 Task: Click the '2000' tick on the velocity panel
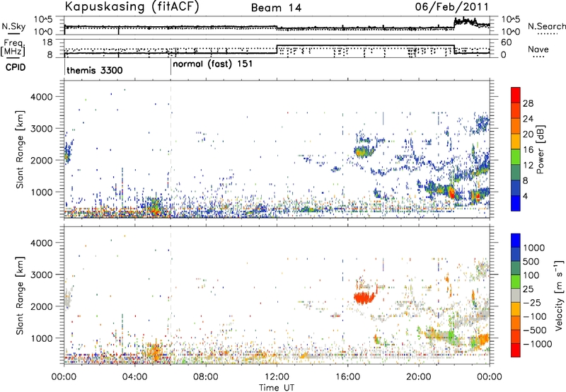pos(41,306)
